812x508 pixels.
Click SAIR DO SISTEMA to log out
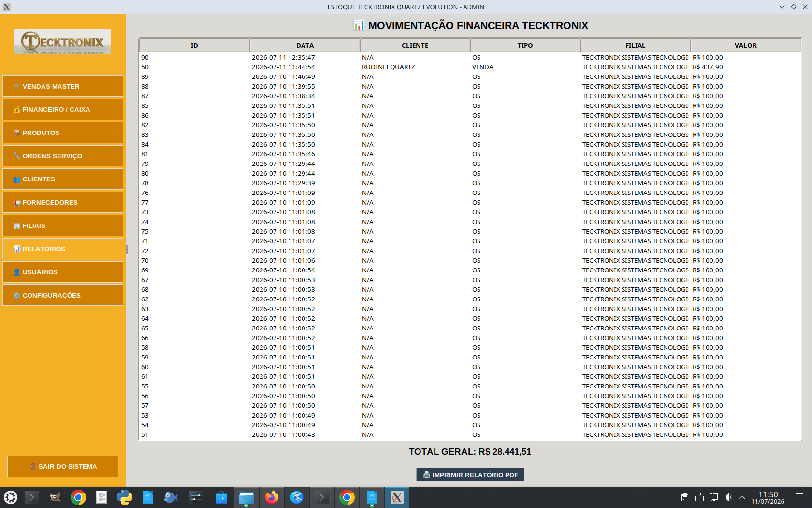coord(63,466)
